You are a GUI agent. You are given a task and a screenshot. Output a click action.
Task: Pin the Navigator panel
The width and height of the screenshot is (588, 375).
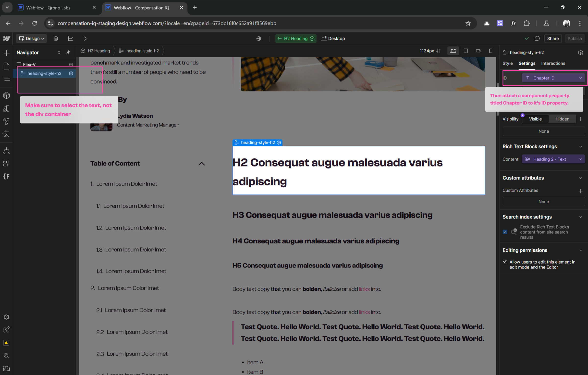coord(68,52)
